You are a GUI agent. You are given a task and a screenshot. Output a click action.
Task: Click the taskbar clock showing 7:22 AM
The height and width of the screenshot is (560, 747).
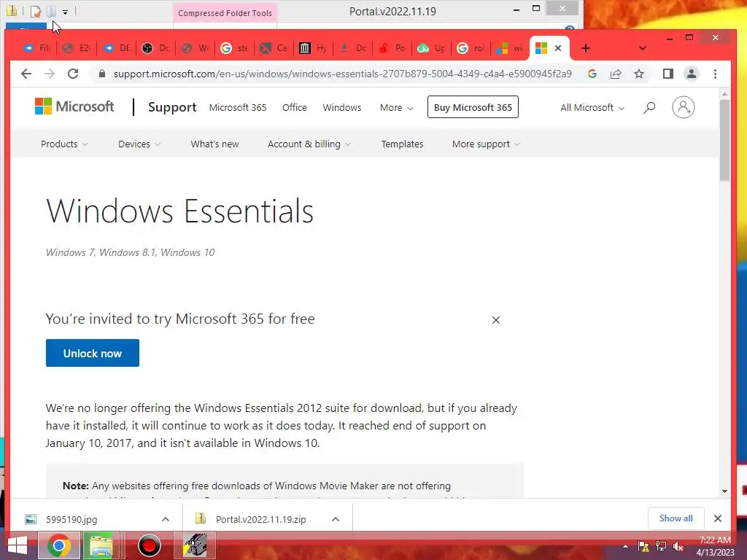(715, 546)
